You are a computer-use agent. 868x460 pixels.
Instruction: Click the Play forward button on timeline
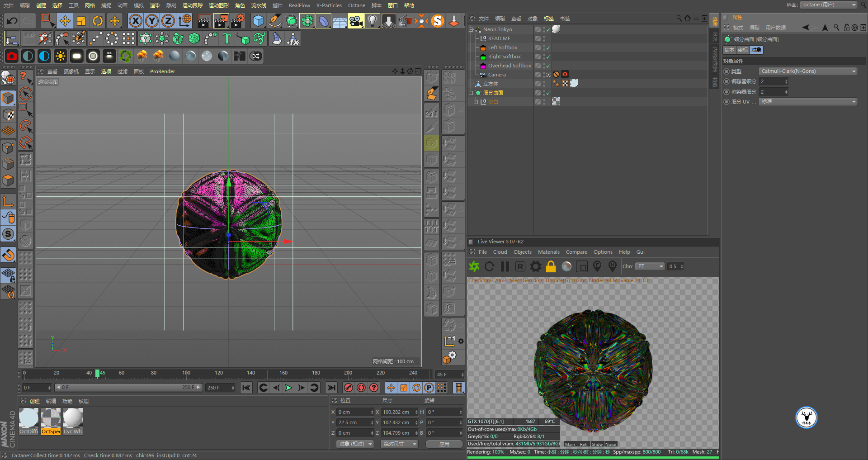click(x=288, y=388)
